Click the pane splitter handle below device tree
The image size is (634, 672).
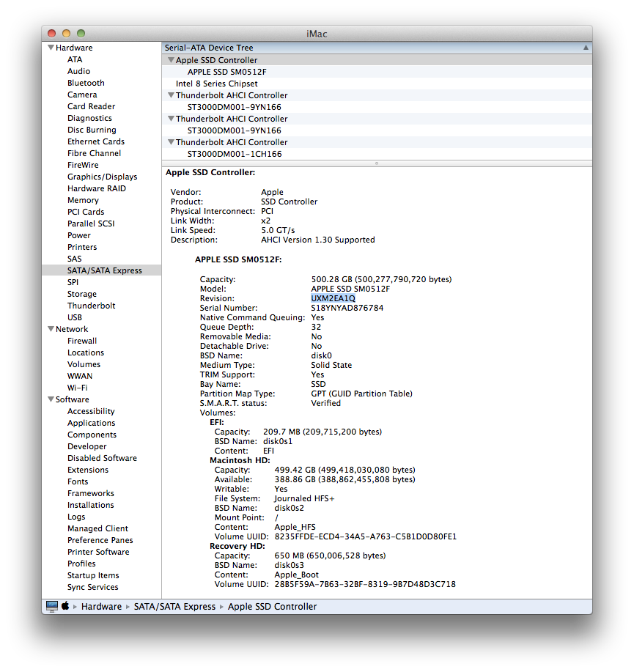(377, 163)
